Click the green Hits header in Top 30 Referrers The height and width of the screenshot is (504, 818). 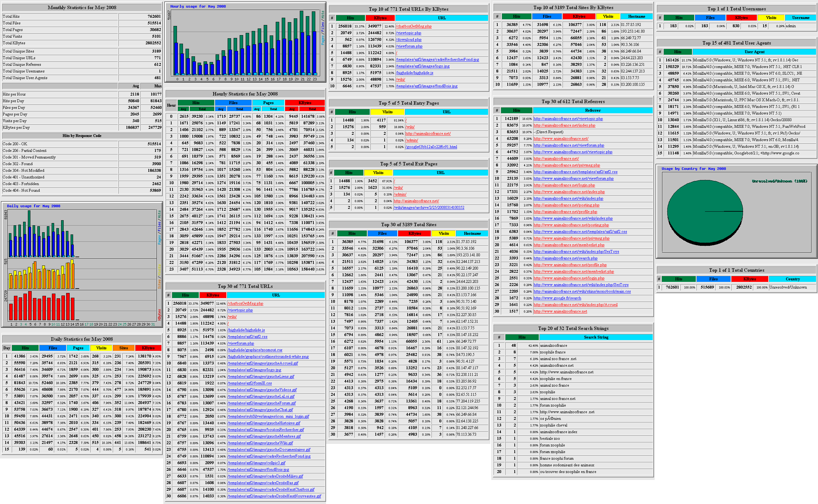(516, 110)
